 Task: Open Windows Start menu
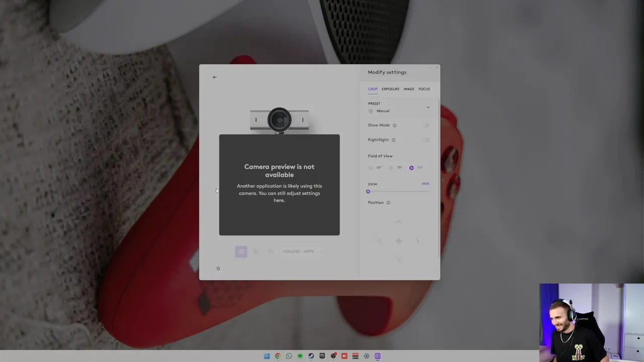pyautogui.click(x=267, y=356)
